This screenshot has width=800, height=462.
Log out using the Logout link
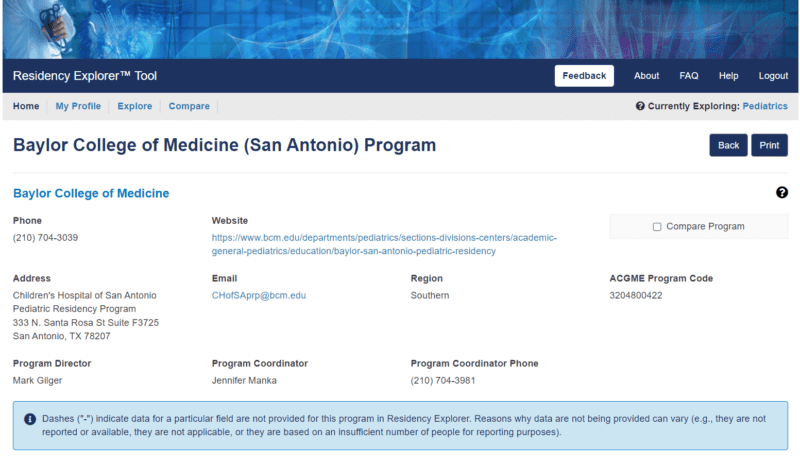[x=773, y=76]
